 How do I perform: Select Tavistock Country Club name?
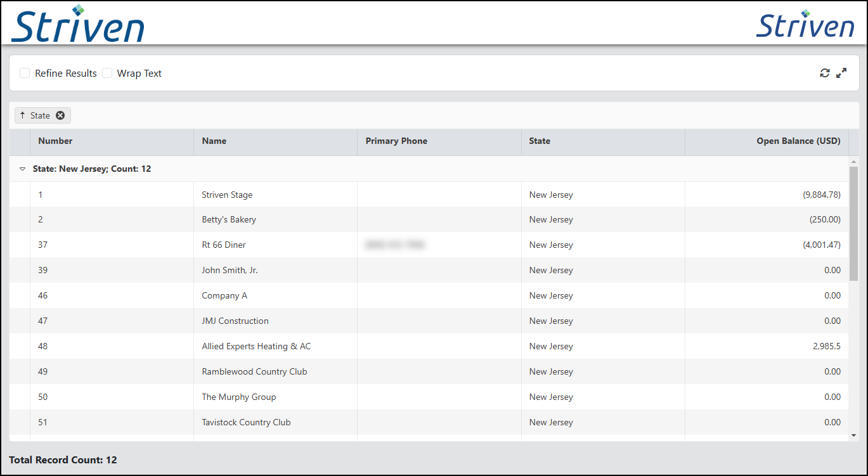pyautogui.click(x=246, y=422)
